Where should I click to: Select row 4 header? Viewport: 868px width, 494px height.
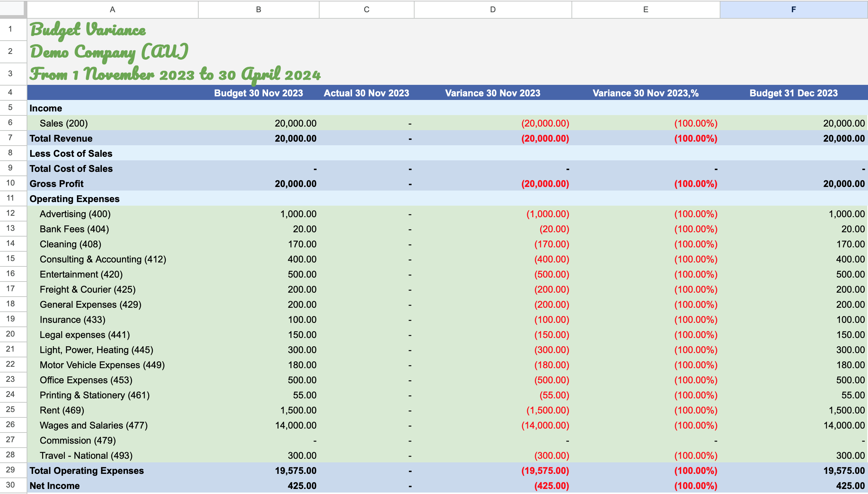click(10, 92)
